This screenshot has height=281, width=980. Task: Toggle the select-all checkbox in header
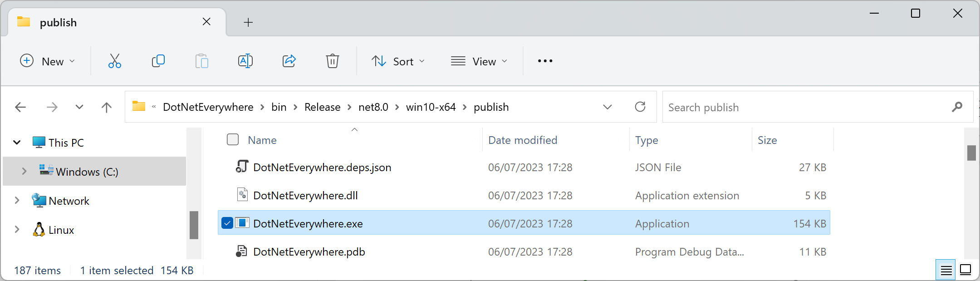[233, 139]
